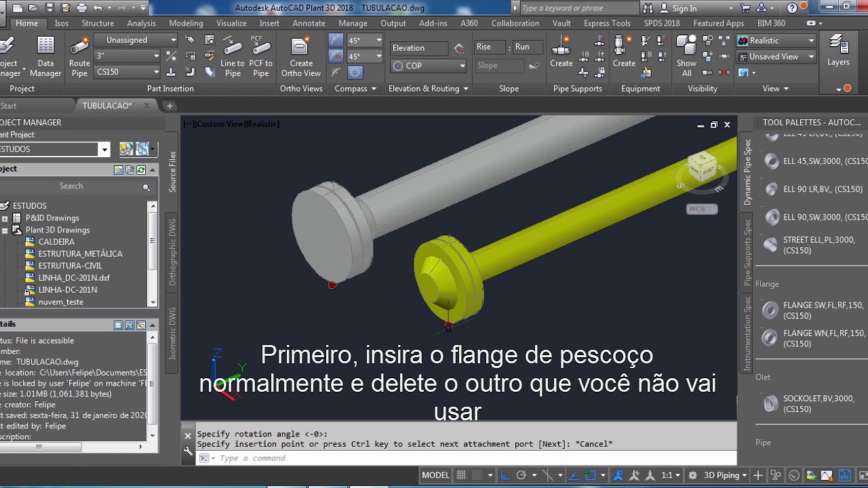Open the Data Manager
The width and height of the screenshot is (868, 488).
click(x=45, y=57)
